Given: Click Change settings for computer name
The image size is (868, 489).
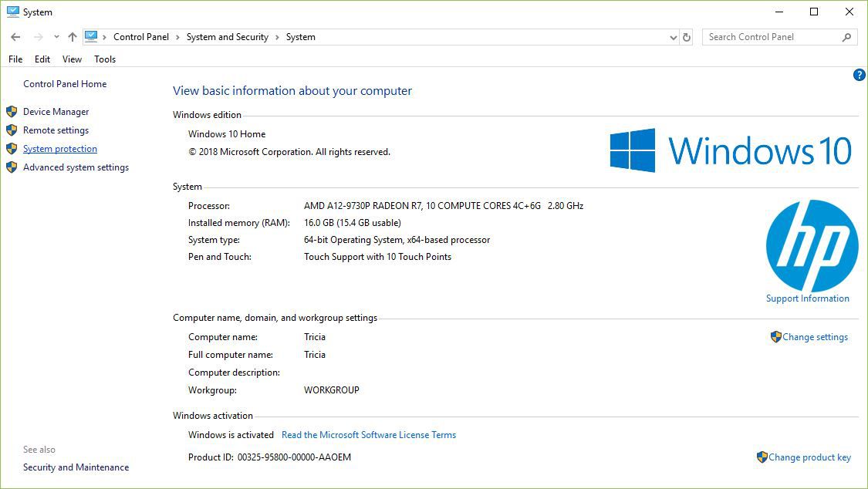Looking at the screenshot, I should 815,337.
